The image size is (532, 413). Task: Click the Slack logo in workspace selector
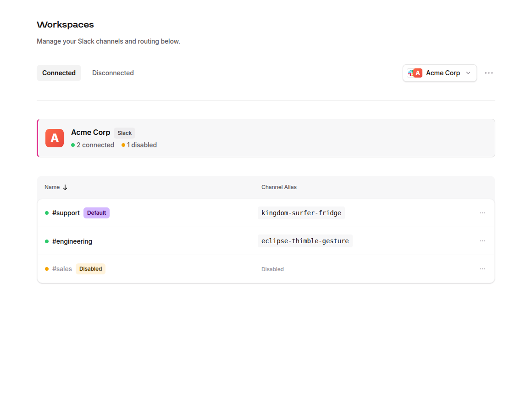(x=410, y=73)
